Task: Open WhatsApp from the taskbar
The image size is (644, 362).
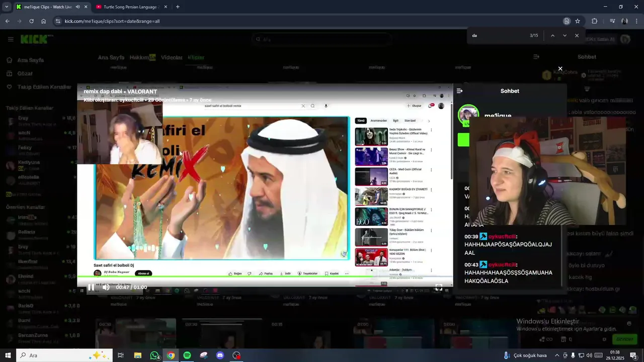Action: coord(154,355)
